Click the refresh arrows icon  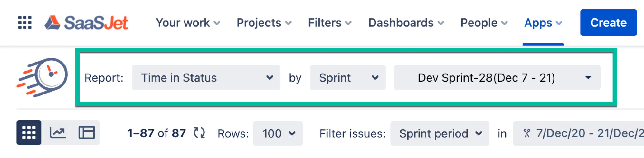(x=199, y=133)
